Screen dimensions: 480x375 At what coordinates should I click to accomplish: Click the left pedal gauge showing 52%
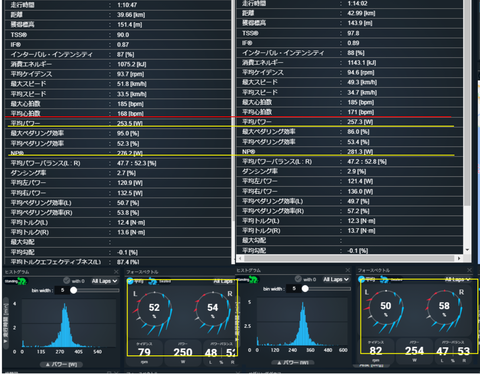pyautogui.click(x=154, y=309)
